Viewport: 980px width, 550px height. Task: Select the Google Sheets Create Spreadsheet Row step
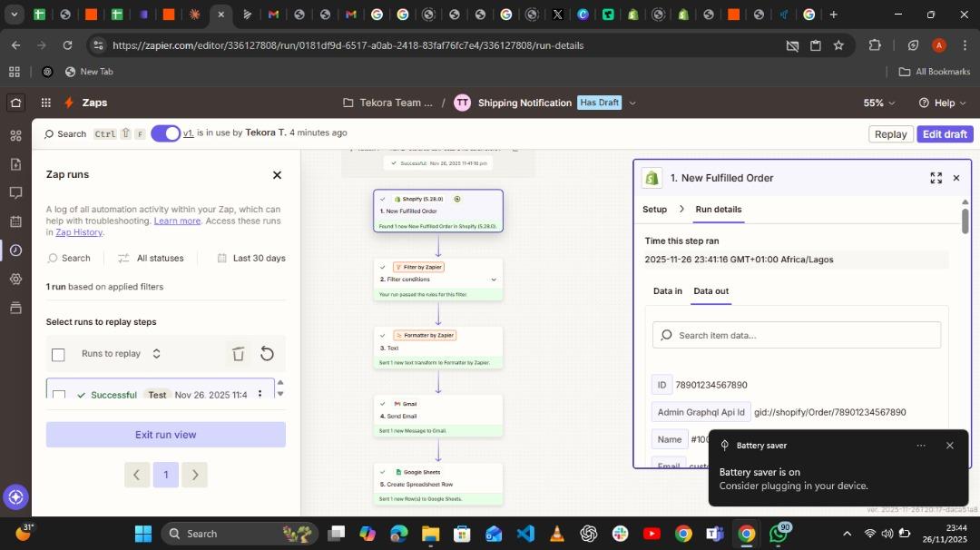point(437,485)
